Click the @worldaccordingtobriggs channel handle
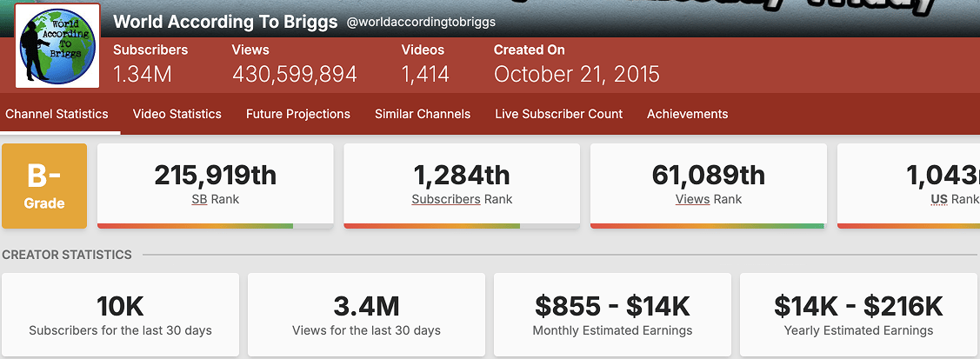Image resolution: width=980 pixels, height=359 pixels. 421,23
